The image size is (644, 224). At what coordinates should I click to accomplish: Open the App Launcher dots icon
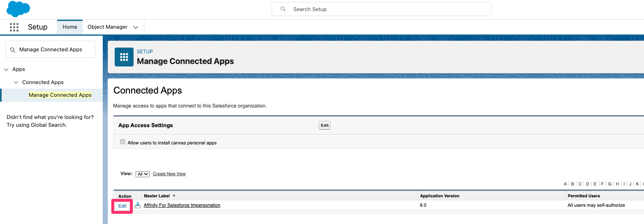point(14,27)
